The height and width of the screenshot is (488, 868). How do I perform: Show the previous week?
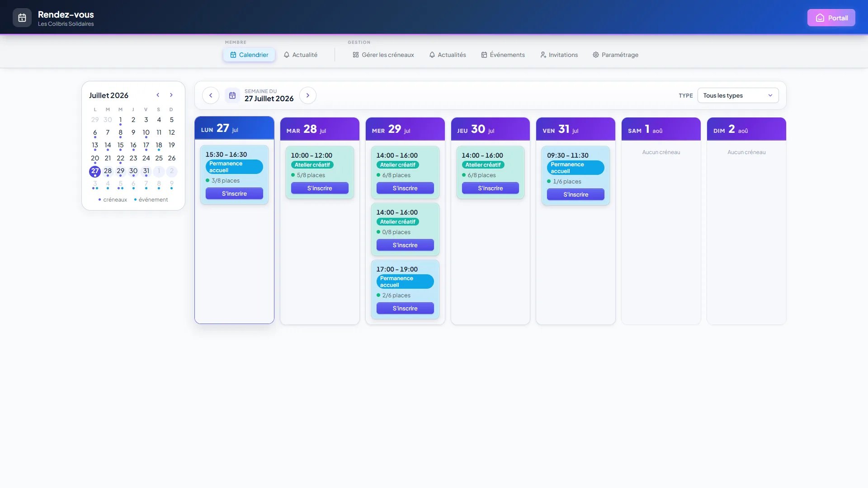coord(211,95)
